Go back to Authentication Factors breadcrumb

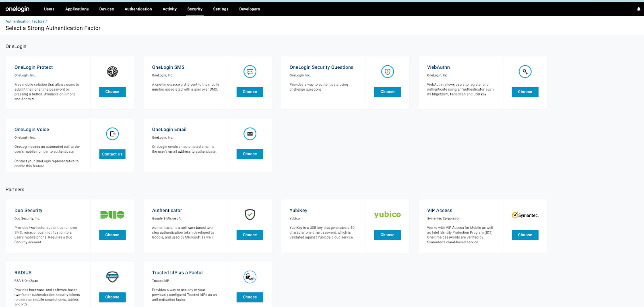tap(25, 21)
